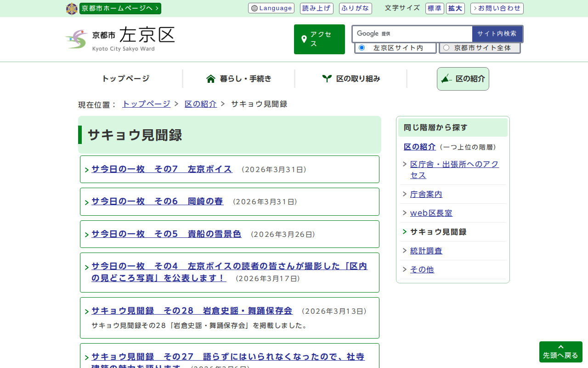Screen dimensions: 588x368
Task: Go to トップページ navigation tab
Action: [x=125, y=79]
